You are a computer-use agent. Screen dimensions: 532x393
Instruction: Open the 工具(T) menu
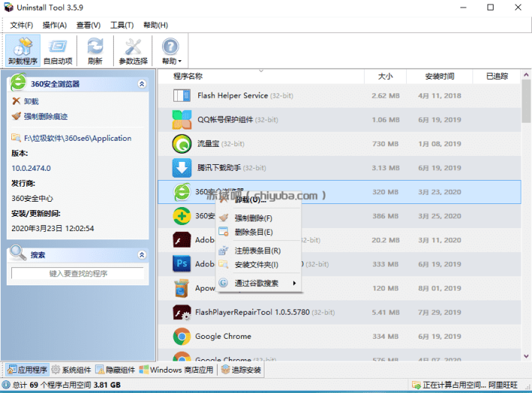coord(122,25)
